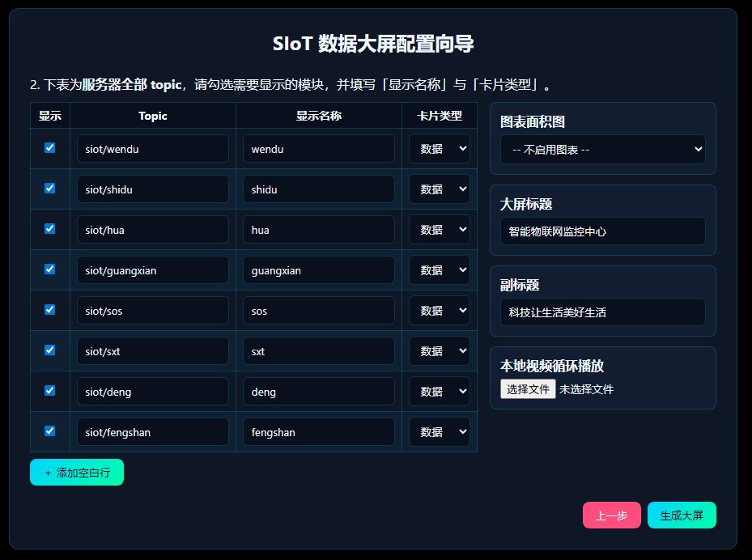Disable display of the siot/fengshan topic
Image resolution: width=752 pixels, height=560 pixels.
click(x=50, y=431)
